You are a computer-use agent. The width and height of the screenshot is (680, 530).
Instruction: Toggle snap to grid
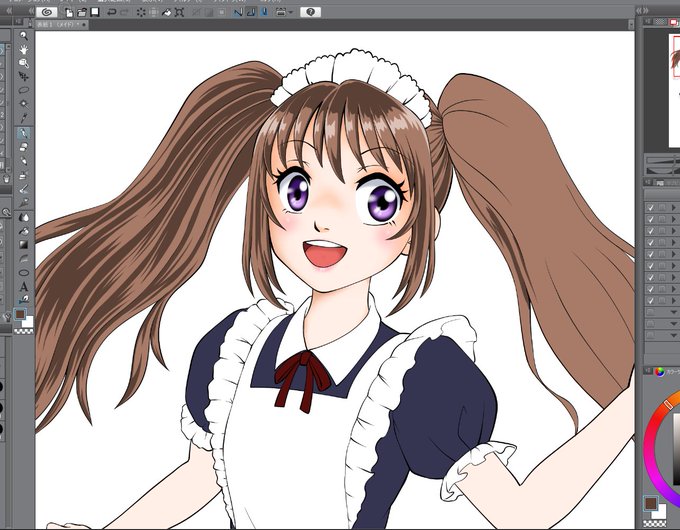(264, 12)
